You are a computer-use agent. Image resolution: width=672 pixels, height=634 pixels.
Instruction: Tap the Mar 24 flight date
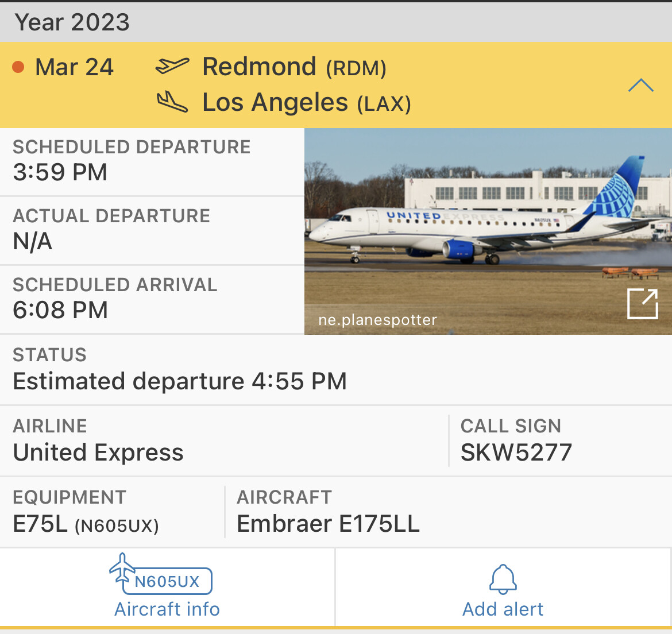74,67
